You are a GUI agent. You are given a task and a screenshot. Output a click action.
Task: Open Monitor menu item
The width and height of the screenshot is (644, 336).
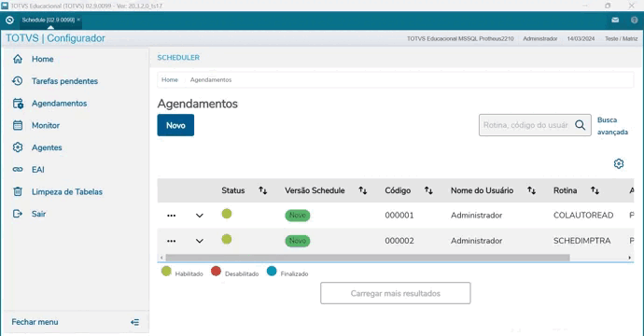click(x=46, y=126)
